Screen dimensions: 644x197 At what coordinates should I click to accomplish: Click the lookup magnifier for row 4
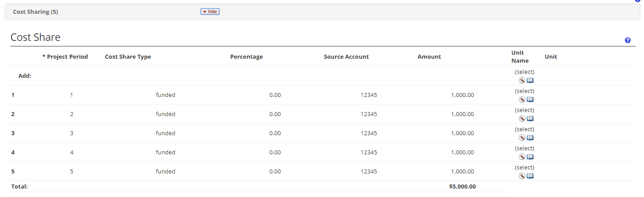[x=522, y=157]
